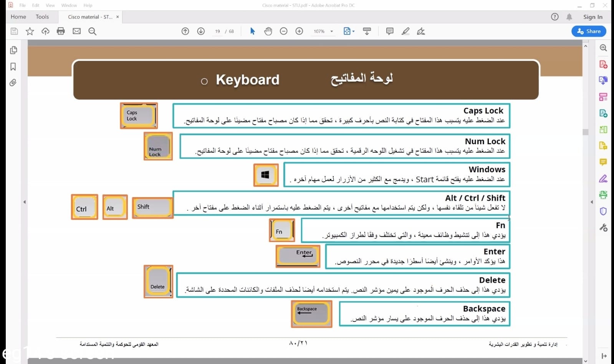Open the Attachments paperclip panel
Screen dimensions: 614x364
(x=13, y=83)
